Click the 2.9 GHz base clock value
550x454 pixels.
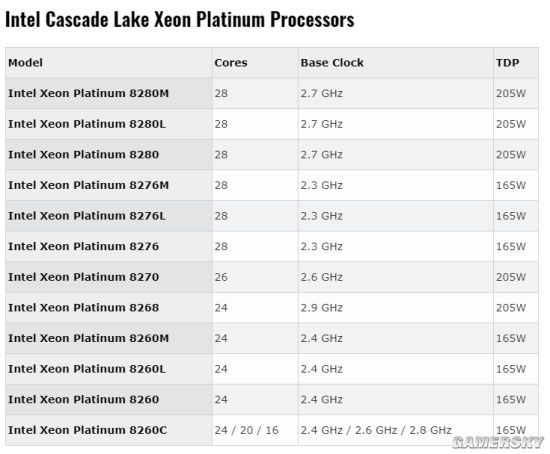tap(321, 308)
